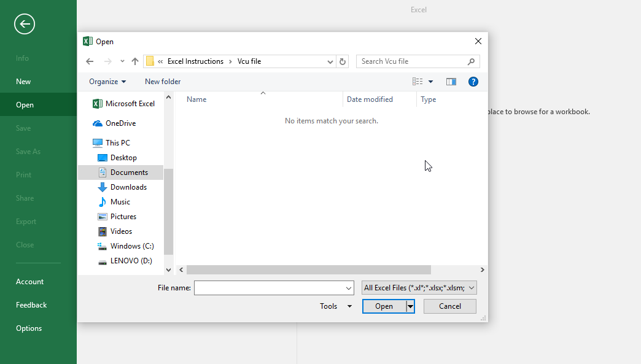
Task: Open the file type filter dropdown
Action: click(419, 288)
